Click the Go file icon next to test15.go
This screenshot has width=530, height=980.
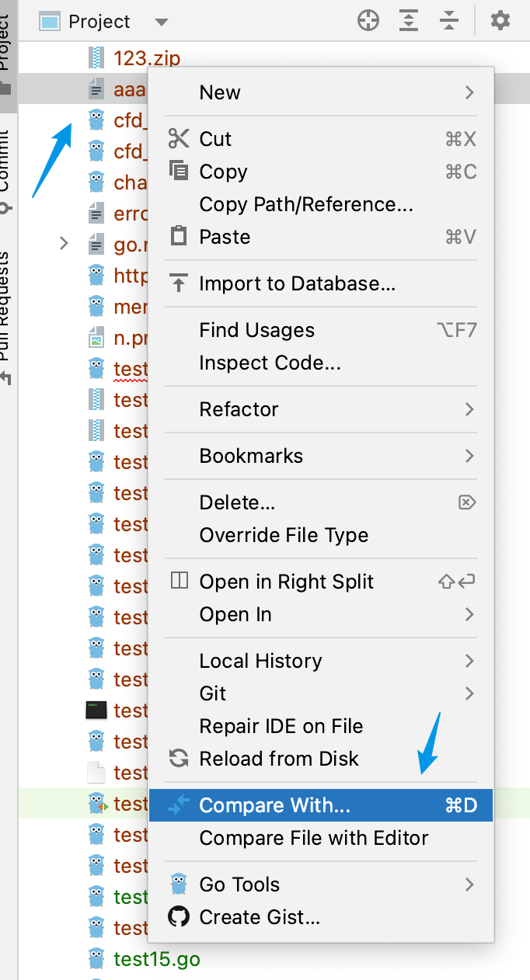(96, 958)
